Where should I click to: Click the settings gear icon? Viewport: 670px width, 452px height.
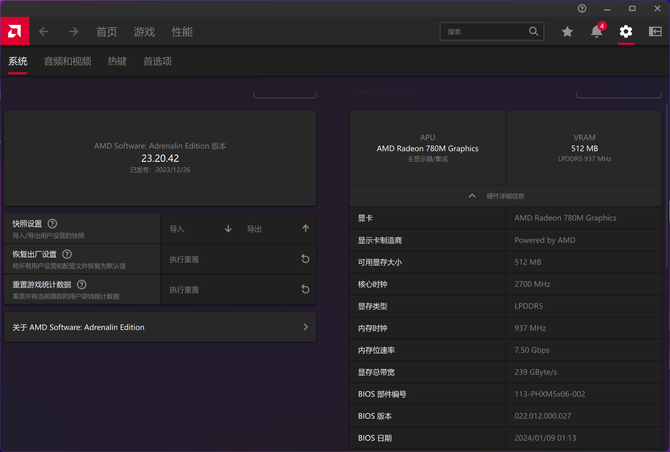click(x=626, y=32)
